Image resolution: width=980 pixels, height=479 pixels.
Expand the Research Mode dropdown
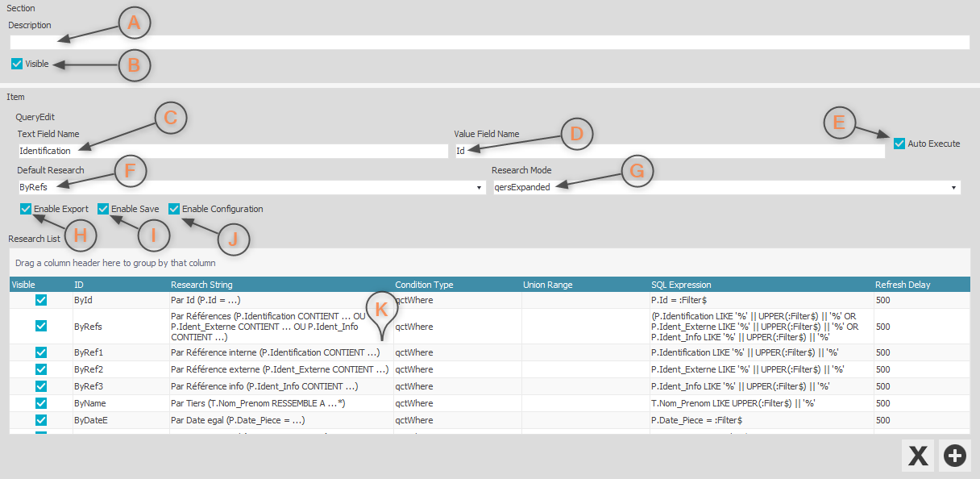coord(954,187)
